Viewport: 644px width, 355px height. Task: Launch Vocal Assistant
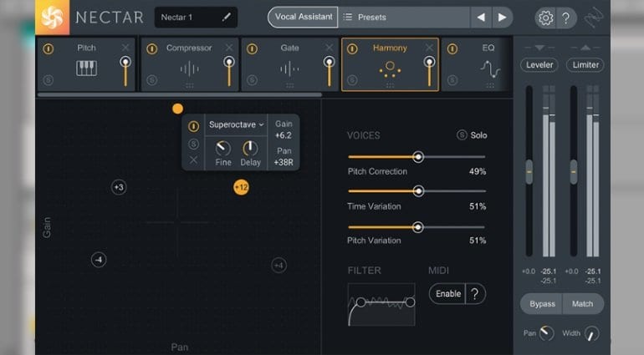tap(303, 17)
